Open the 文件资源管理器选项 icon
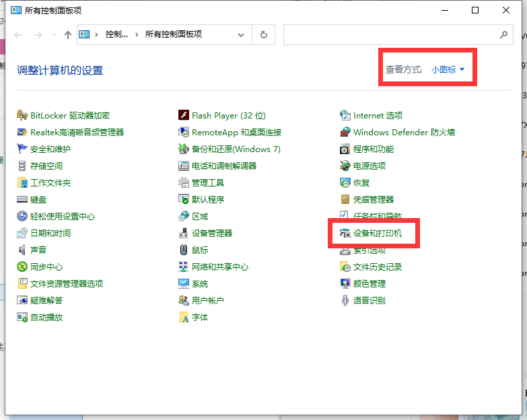The image size is (527, 420). click(x=22, y=283)
